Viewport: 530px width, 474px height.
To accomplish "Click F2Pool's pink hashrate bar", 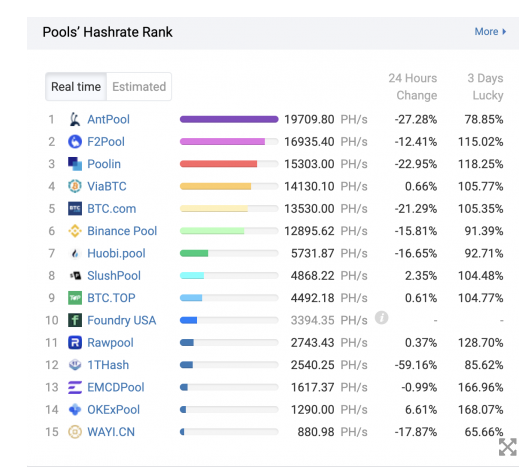I will click(x=222, y=141).
